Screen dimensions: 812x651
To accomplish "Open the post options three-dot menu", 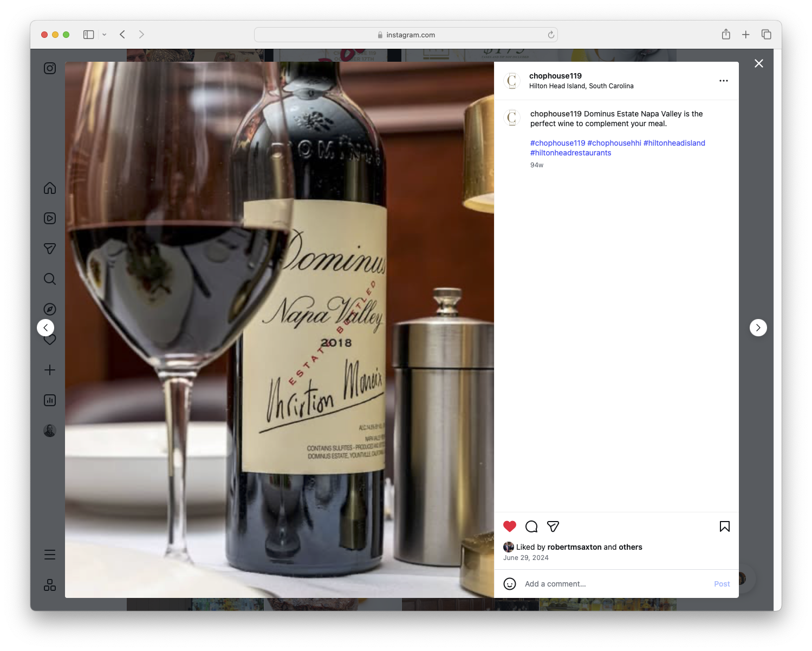I will click(x=724, y=80).
